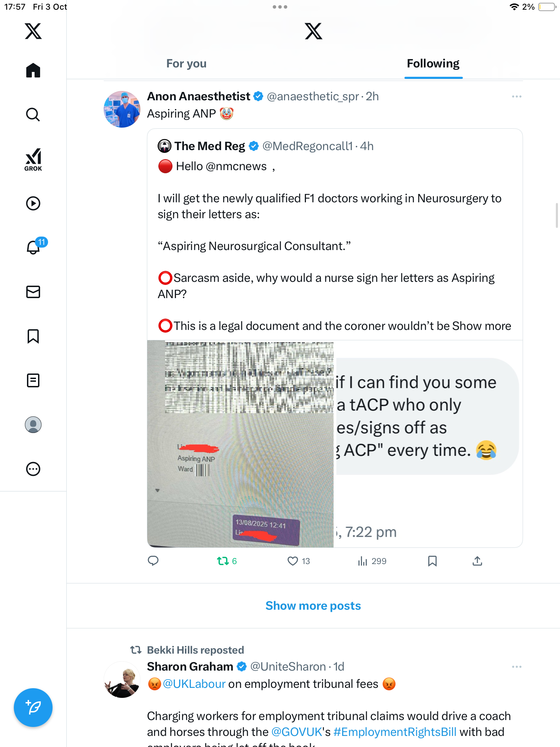Bookmark the Anon Anaesthetist post
The height and width of the screenshot is (747, 560).
pyautogui.click(x=432, y=561)
